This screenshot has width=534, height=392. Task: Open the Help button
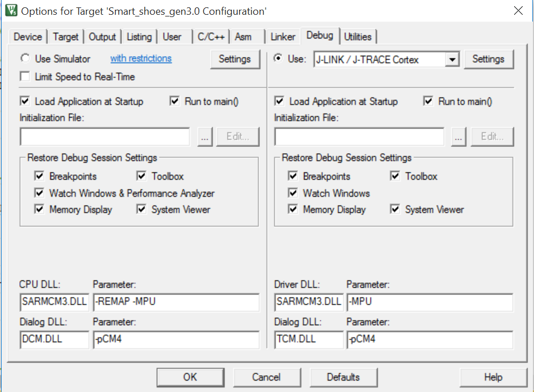pyautogui.click(x=493, y=377)
